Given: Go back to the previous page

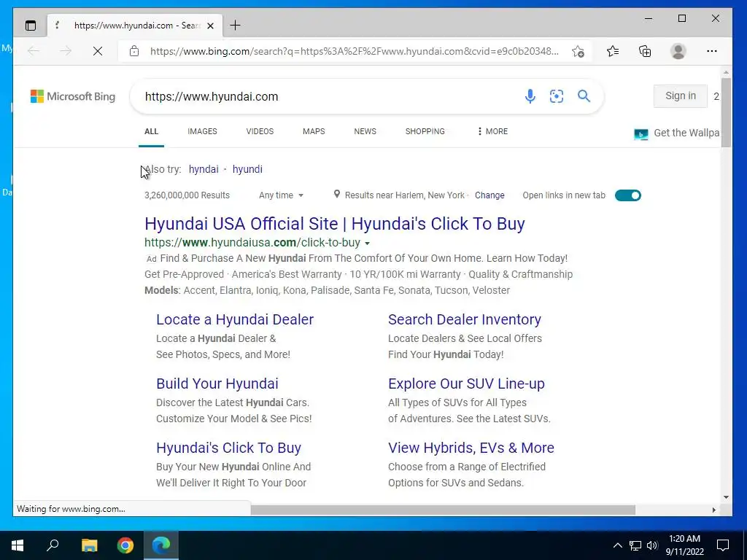Looking at the screenshot, I should (34, 51).
